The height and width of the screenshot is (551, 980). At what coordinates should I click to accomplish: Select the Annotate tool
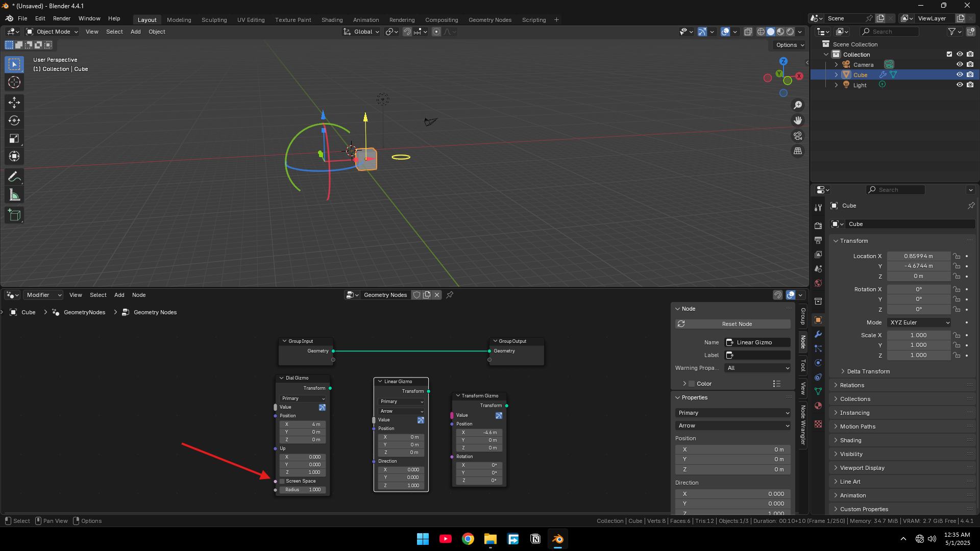[x=14, y=177]
